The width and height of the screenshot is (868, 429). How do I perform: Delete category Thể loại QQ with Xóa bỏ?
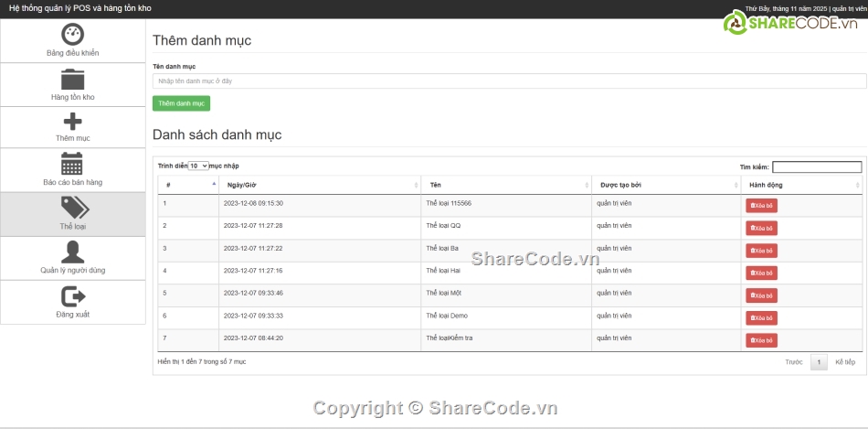point(761,229)
